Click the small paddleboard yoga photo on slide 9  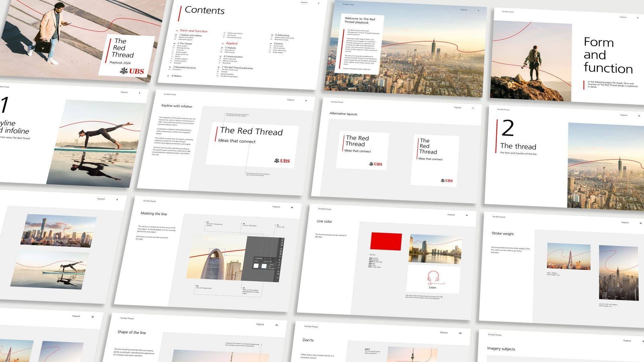pos(50,270)
